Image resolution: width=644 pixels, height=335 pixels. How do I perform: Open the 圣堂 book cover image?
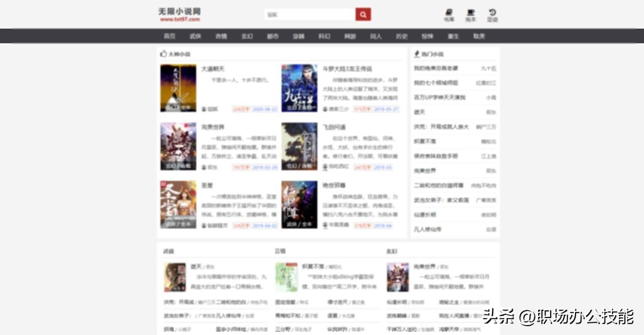pos(178,205)
